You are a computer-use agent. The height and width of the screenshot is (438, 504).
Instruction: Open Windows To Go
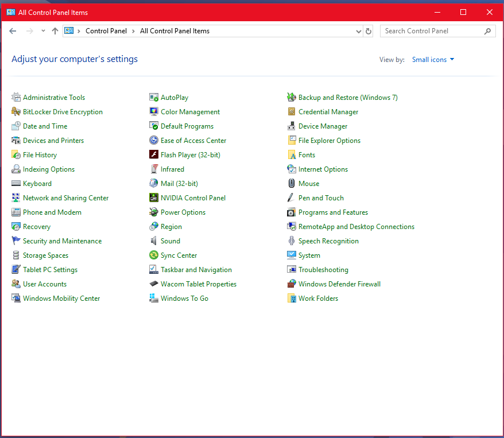coord(184,299)
